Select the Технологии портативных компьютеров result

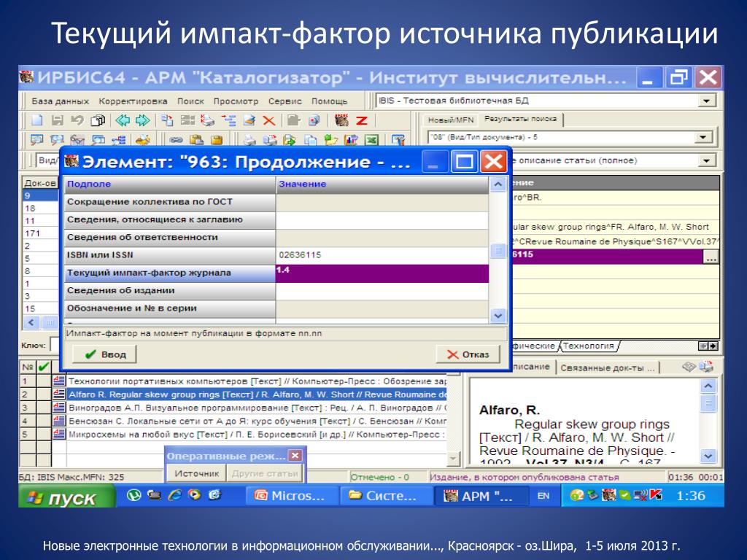point(258,381)
